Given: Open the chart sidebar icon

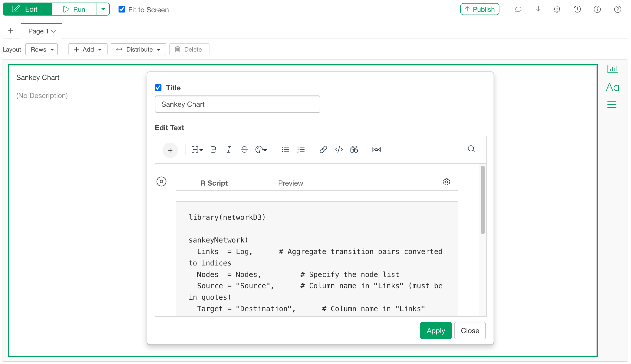Looking at the screenshot, I should (612, 69).
